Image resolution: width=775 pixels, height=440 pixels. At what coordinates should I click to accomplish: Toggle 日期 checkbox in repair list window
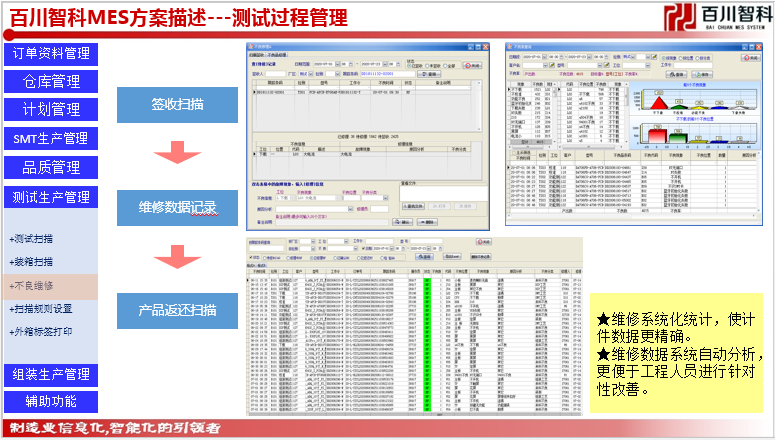click(363, 248)
